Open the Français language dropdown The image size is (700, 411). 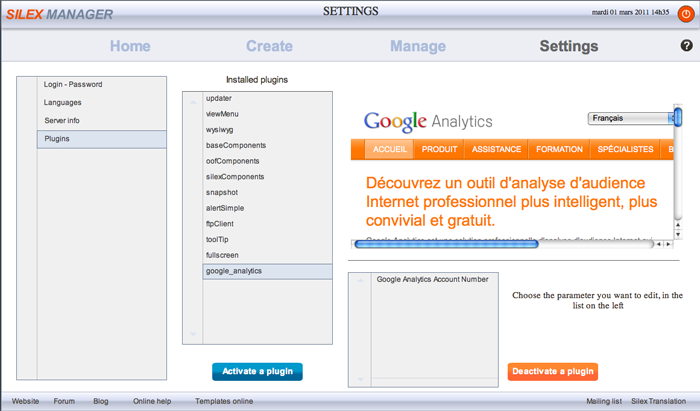pyautogui.click(x=630, y=118)
